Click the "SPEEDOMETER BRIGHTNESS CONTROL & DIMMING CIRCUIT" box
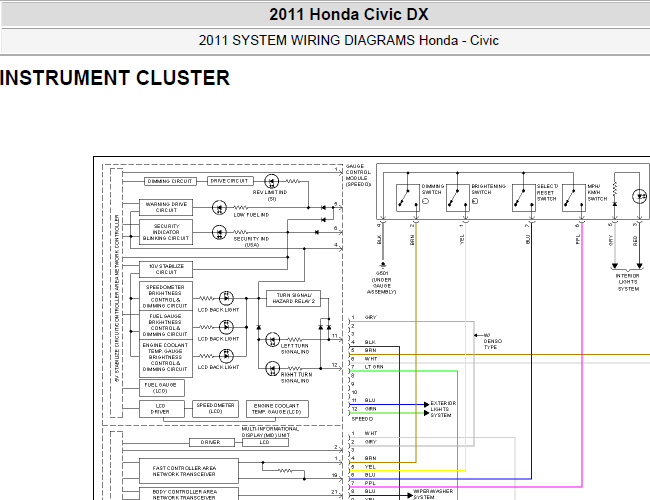This screenshot has width=650, height=500. tap(166, 296)
